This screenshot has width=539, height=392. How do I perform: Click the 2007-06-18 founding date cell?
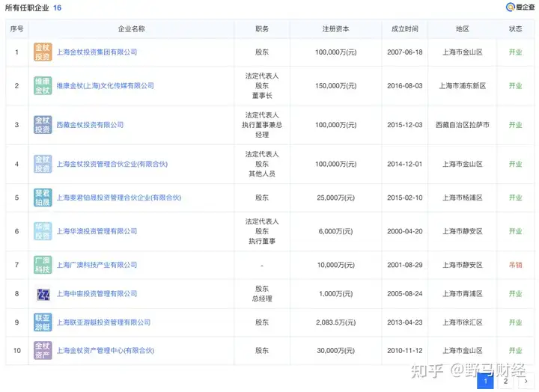[x=404, y=52]
